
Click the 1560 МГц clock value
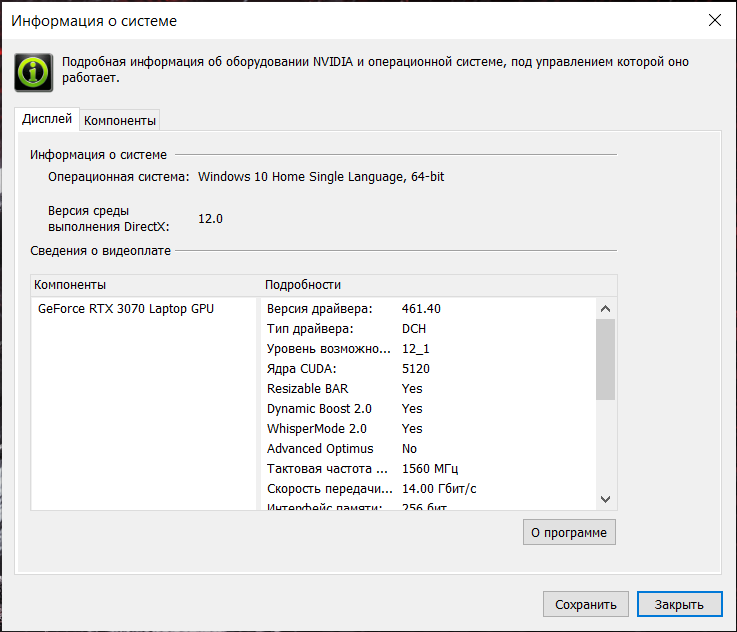tap(430, 469)
